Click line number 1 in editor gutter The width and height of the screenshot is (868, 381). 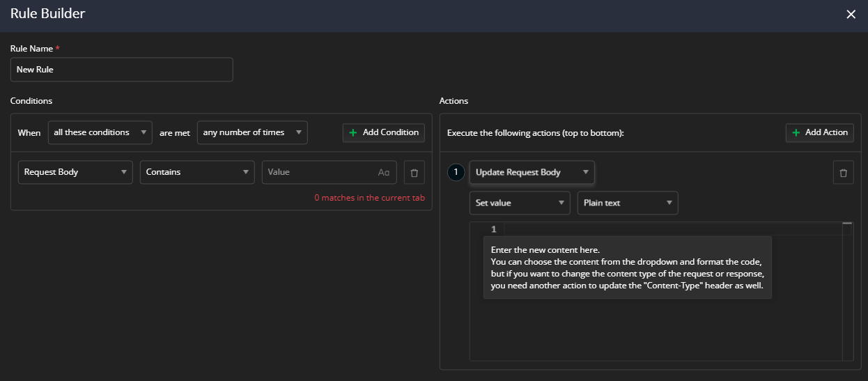click(x=493, y=229)
